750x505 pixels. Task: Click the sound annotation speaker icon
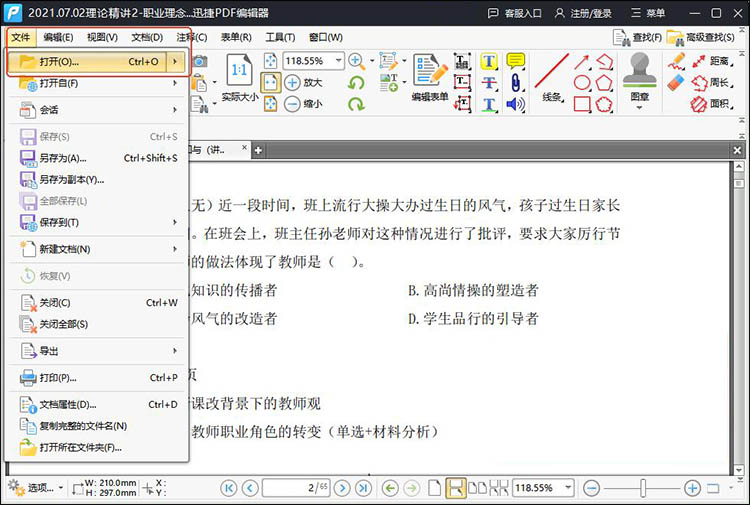515,104
